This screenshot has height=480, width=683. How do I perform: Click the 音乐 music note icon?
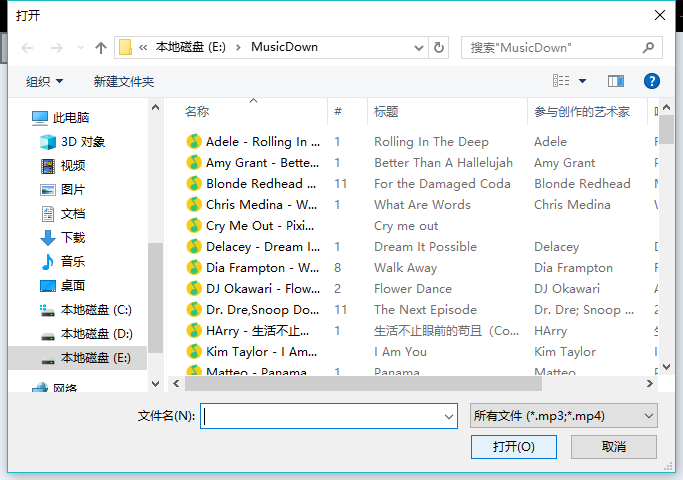[47, 262]
